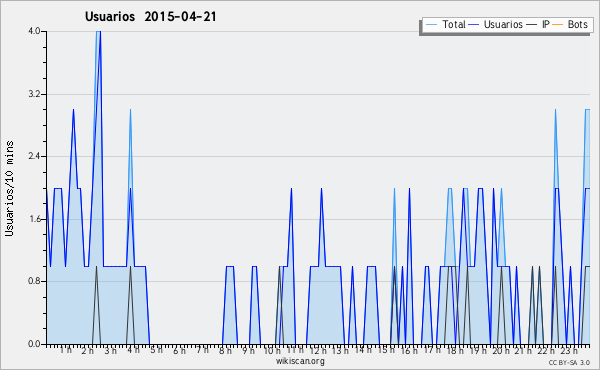Click the '0.0' y-axis value
Viewport: 600px width, 370px height.
pyautogui.click(x=34, y=344)
